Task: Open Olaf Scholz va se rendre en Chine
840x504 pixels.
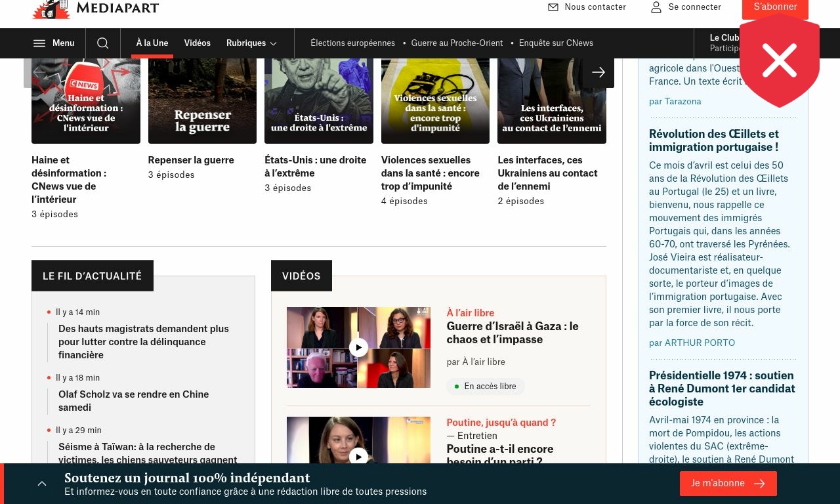Action: click(x=134, y=401)
